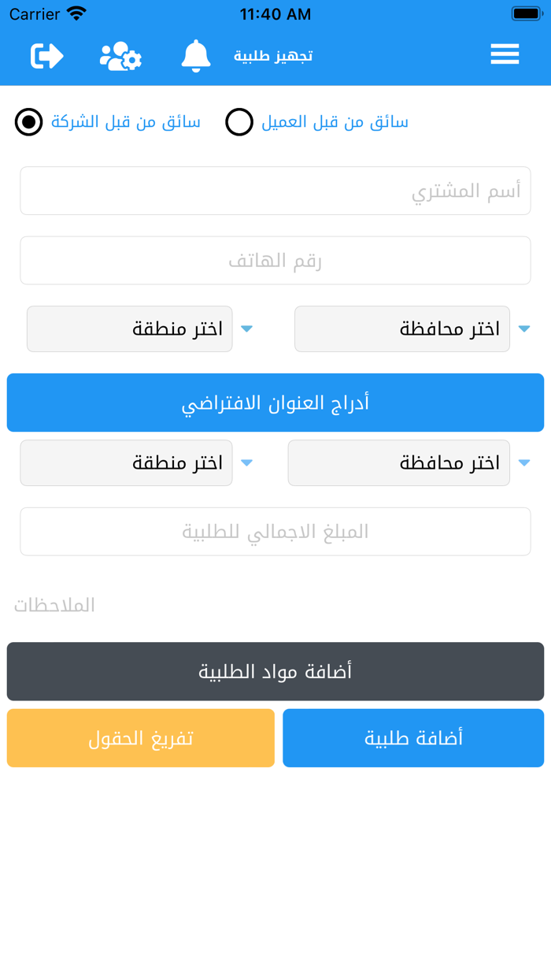Click the logout icon in top bar
The width and height of the screenshot is (551, 980).
[x=46, y=55]
